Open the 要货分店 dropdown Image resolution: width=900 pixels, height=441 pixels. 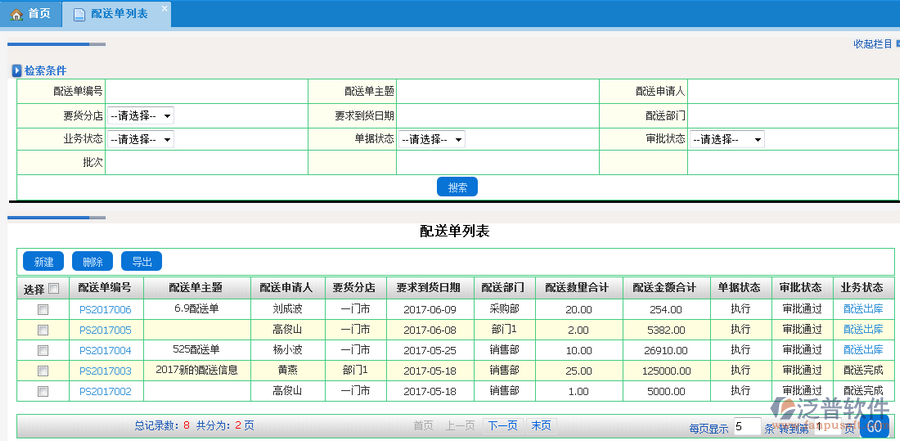(x=140, y=115)
